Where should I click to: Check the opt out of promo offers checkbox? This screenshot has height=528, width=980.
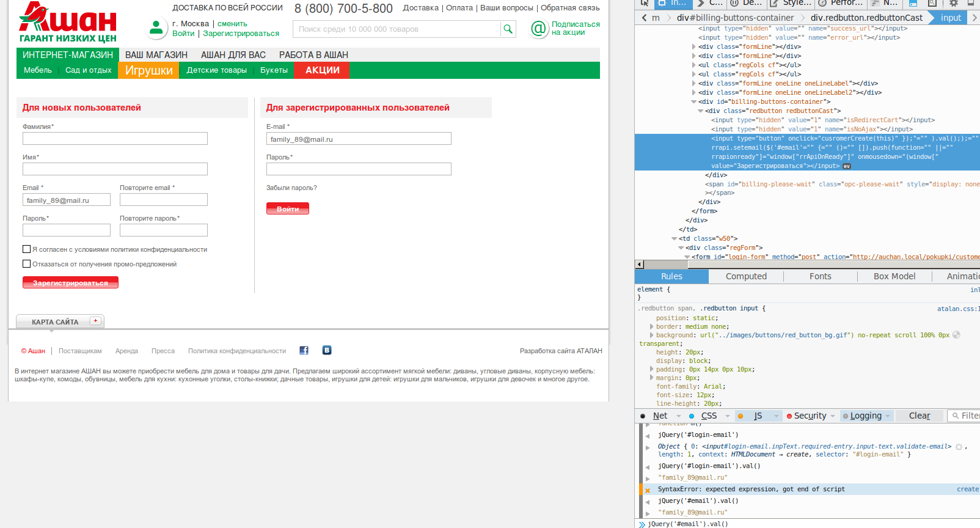pyautogui.click(x=26, y=263)
